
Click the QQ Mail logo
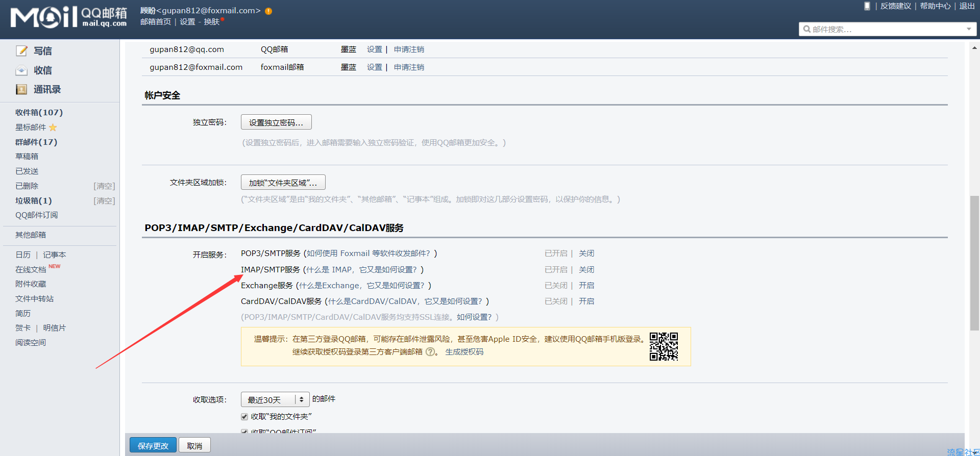coord(69,17)
